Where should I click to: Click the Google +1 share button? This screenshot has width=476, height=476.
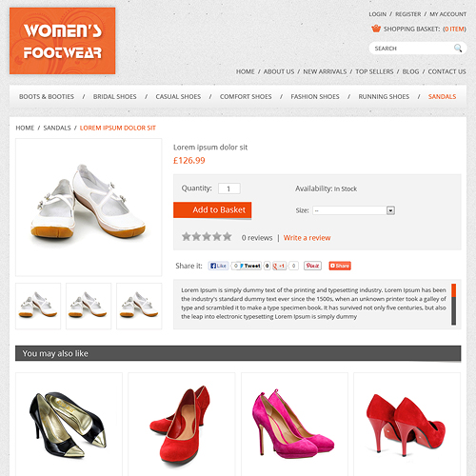pyautogui.click(x=279, y=266)
